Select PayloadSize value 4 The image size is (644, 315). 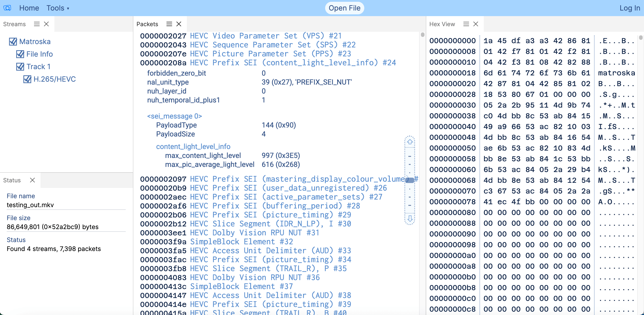pos(264,134)
